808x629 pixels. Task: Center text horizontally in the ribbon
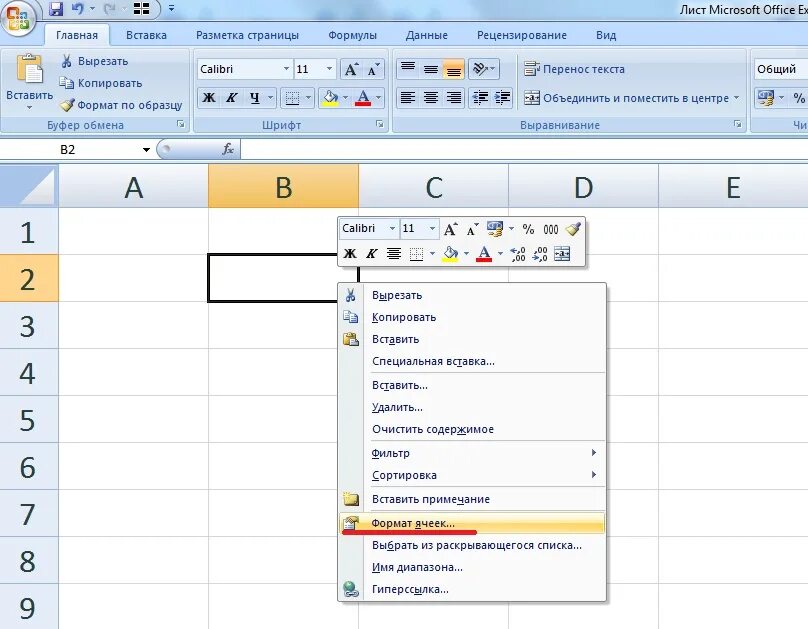(x=431, y=98)
